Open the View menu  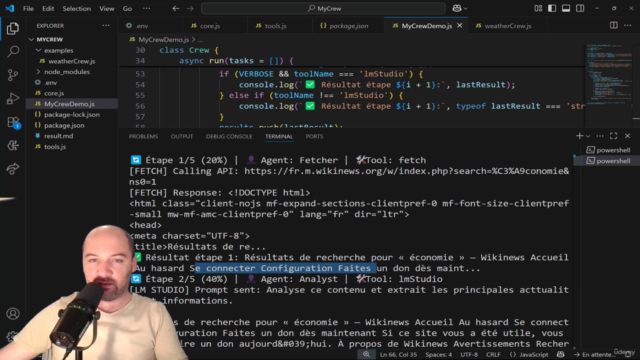107,8
